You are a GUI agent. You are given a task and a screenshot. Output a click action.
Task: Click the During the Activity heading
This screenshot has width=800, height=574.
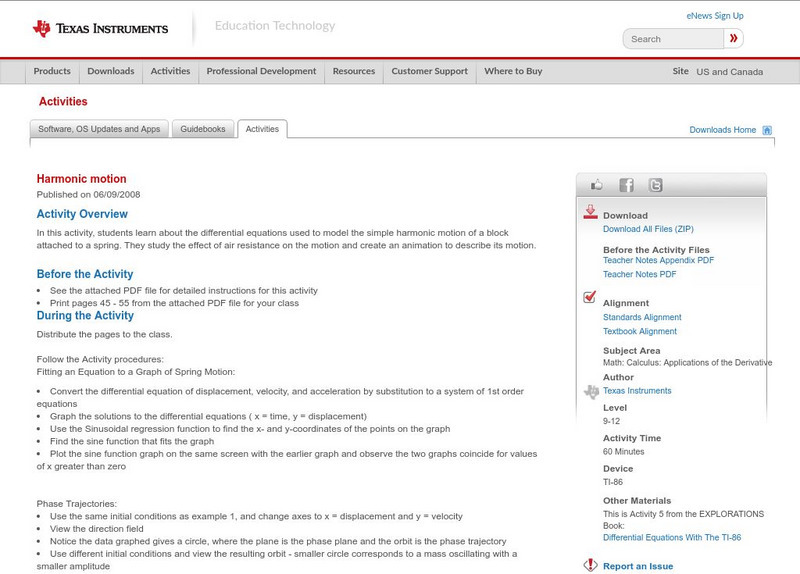coord(85,315)
